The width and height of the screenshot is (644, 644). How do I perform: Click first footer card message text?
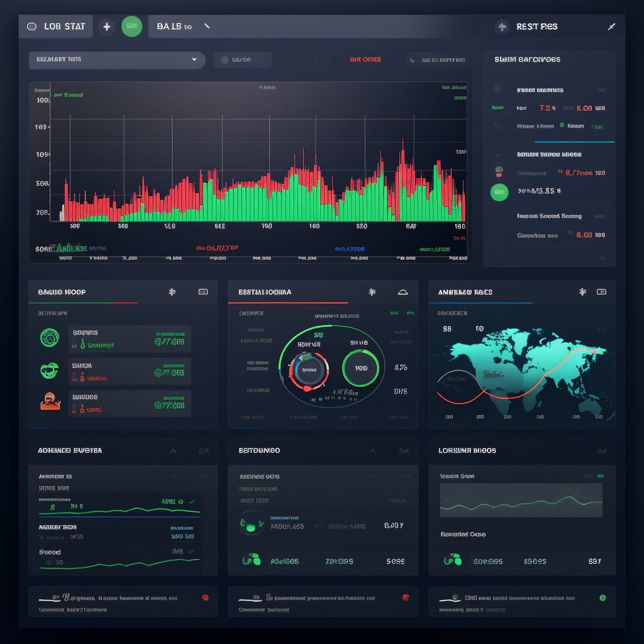click(120, 598)
